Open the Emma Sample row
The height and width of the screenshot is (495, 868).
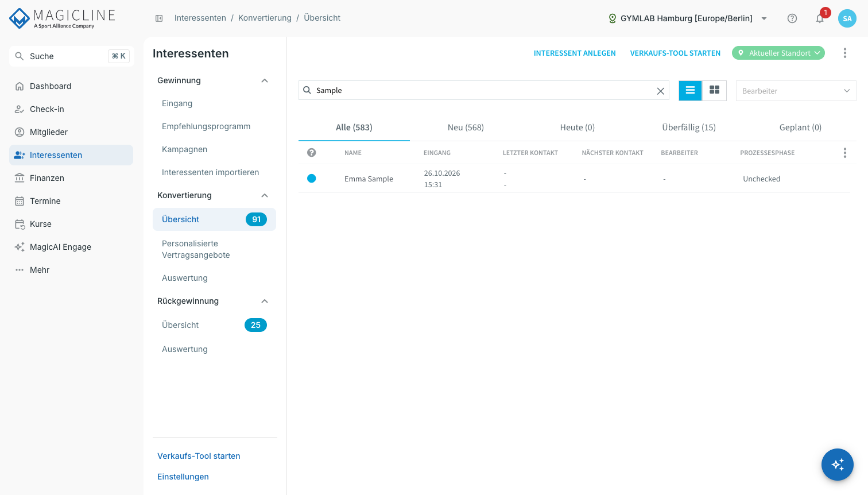574,179
